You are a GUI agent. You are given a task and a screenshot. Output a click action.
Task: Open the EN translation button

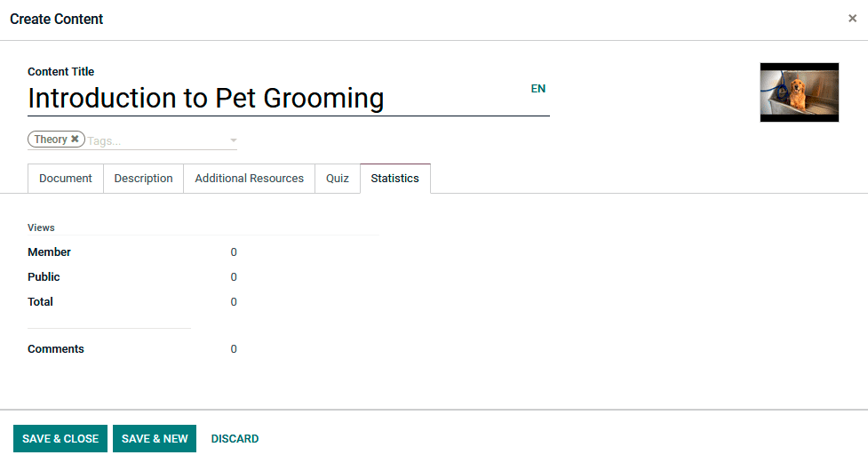pyautogui.click(x=538, y=89)
